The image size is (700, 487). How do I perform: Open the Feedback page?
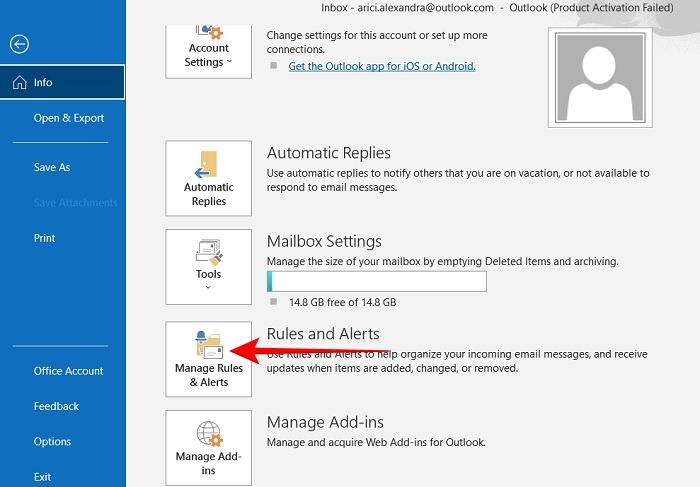(56, 406)
